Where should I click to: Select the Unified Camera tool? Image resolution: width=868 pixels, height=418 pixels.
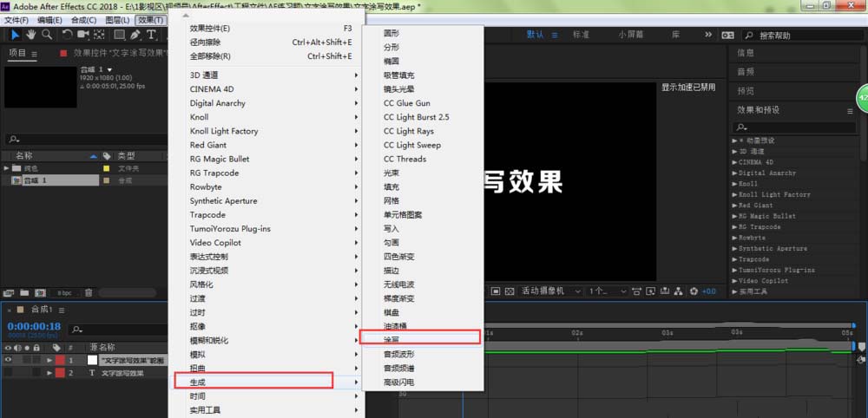click(x=83, y=35)
